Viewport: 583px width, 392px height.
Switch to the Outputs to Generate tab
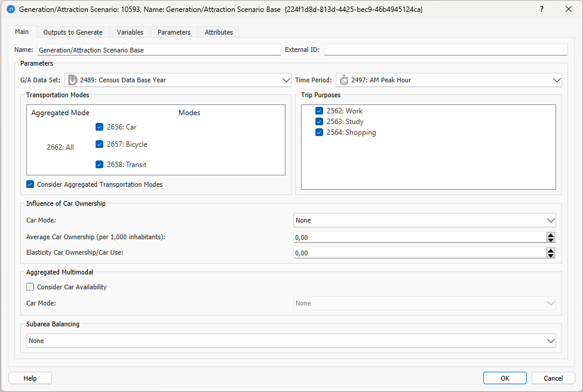click(x=72, y=32)
